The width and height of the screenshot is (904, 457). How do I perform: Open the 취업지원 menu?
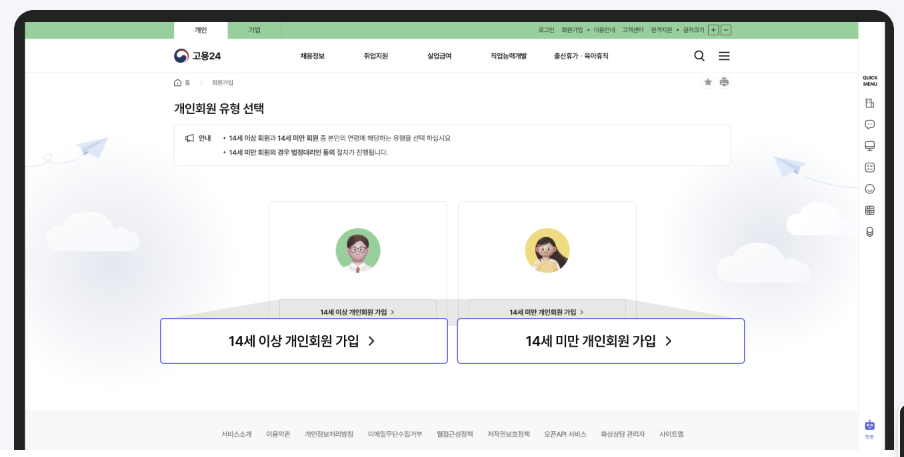tap(376, 56)
